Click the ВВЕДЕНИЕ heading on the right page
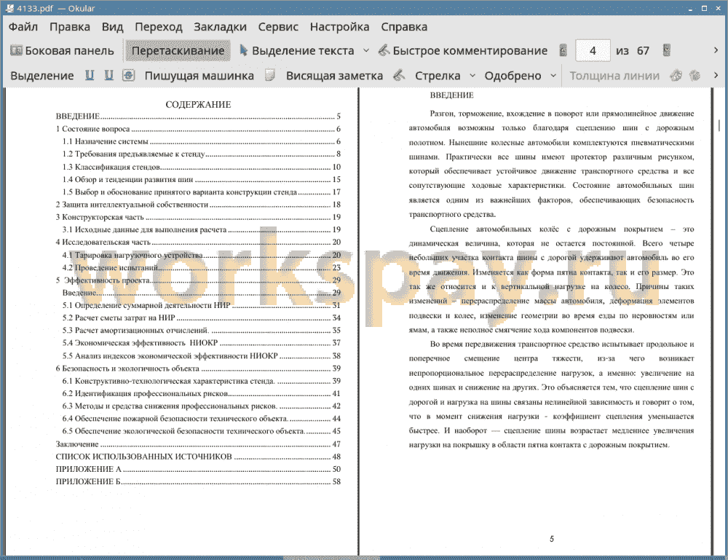 click(452, 95)
